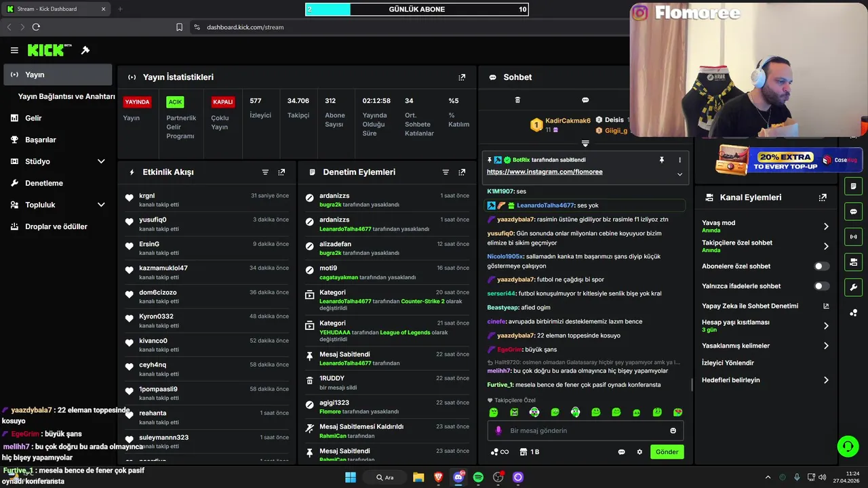Click the speech bubble icon under the Sohbet header

[585, 100]
